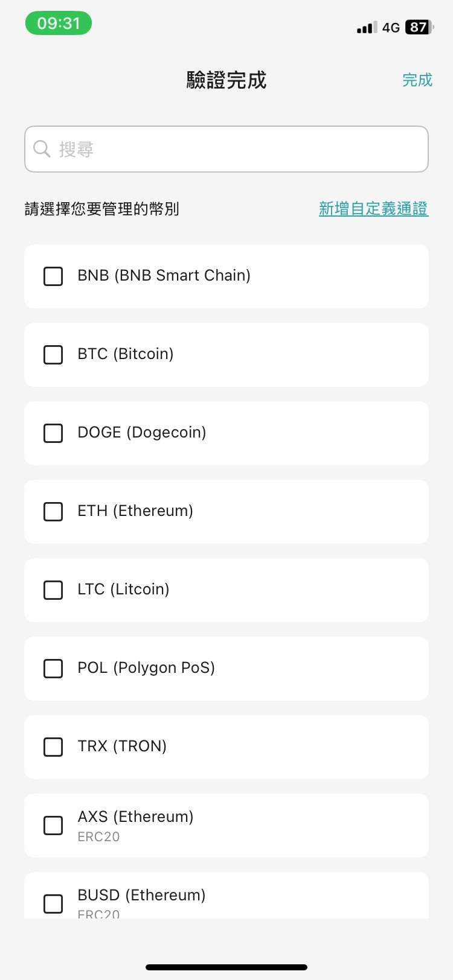This screenshot has width=453, height=980.
Task: Check the BUSD (Ethereum) checkbox
Action: coord(53,903)
